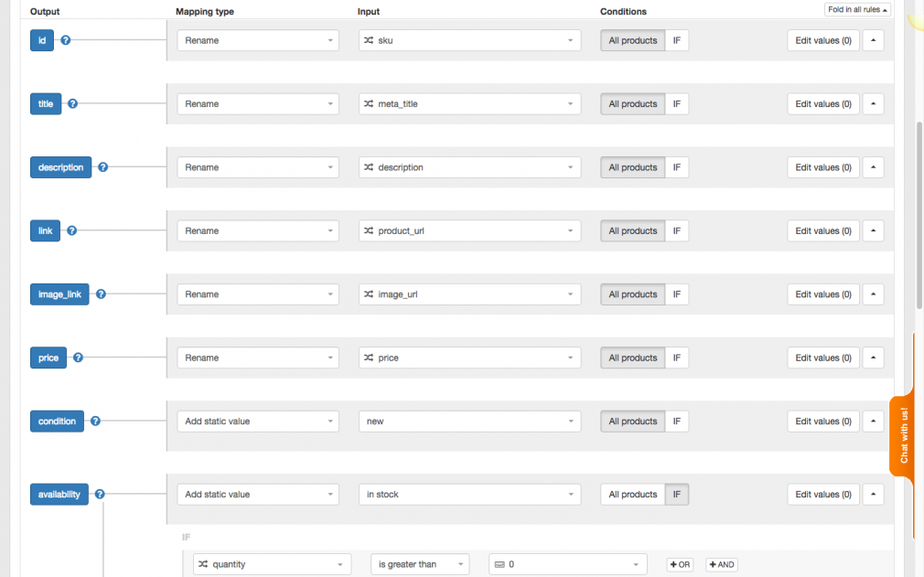The width and height of the screenshot is (924, 577).
Task: Click the shuffle icon in the image_url input
Action: [x=369, y=294]
